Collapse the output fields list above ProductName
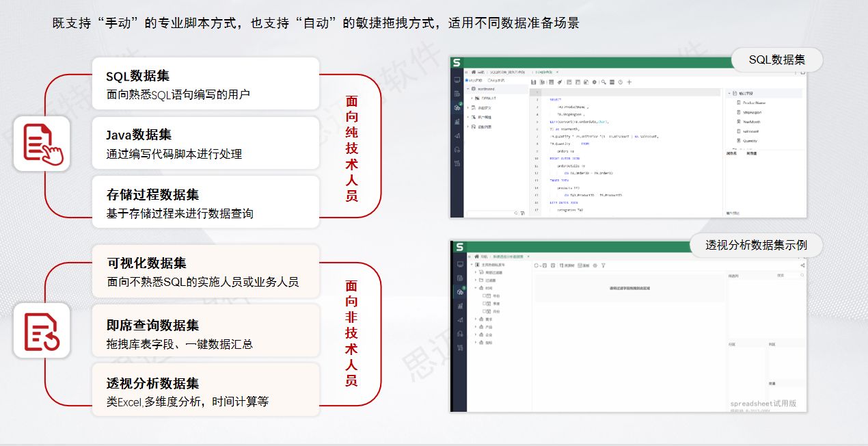Viewport: 868px width, 446px height. (729, 93)
